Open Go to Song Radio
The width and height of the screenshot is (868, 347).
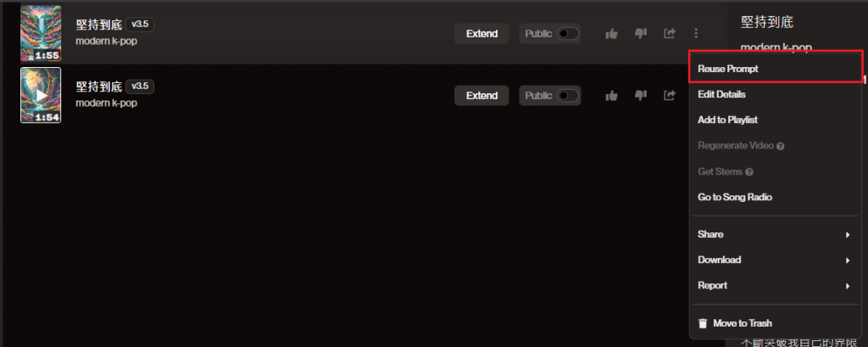tap(774, 197)
